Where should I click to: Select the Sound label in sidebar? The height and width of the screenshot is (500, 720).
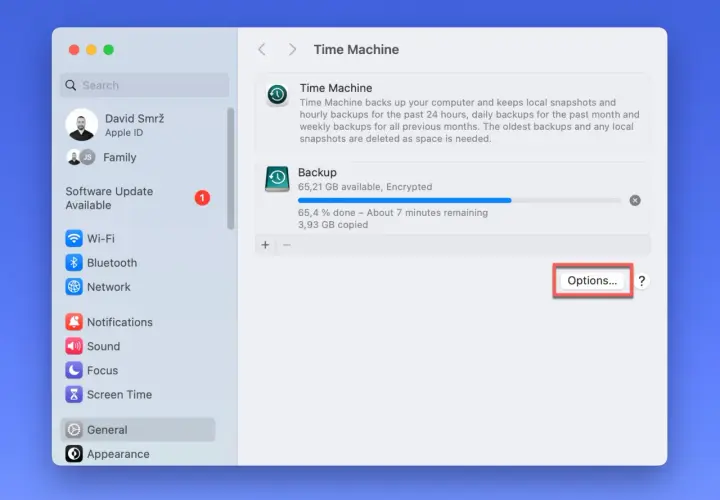pyautogui.click(x=104, y=346)
